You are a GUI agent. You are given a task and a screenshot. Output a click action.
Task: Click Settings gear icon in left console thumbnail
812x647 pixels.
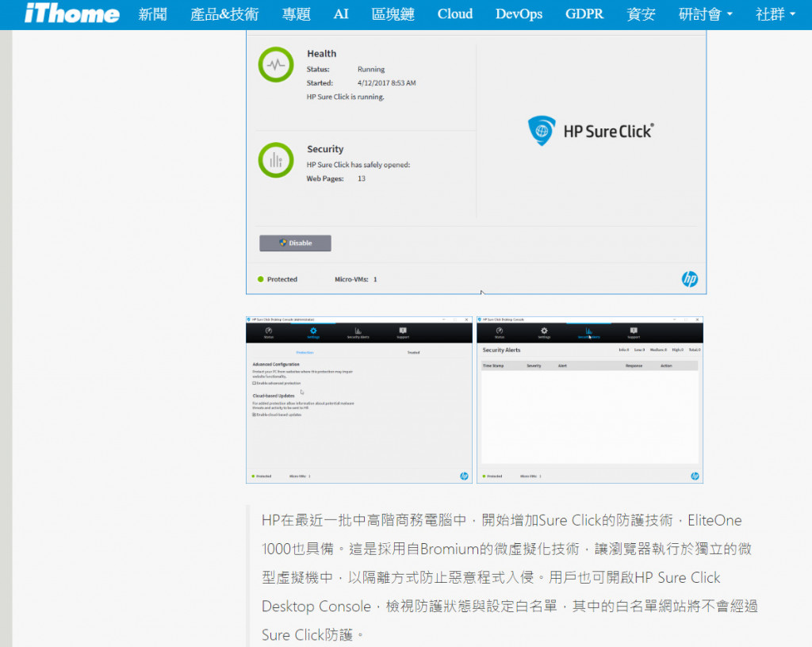pyautogui.click(x=313, y=332)
